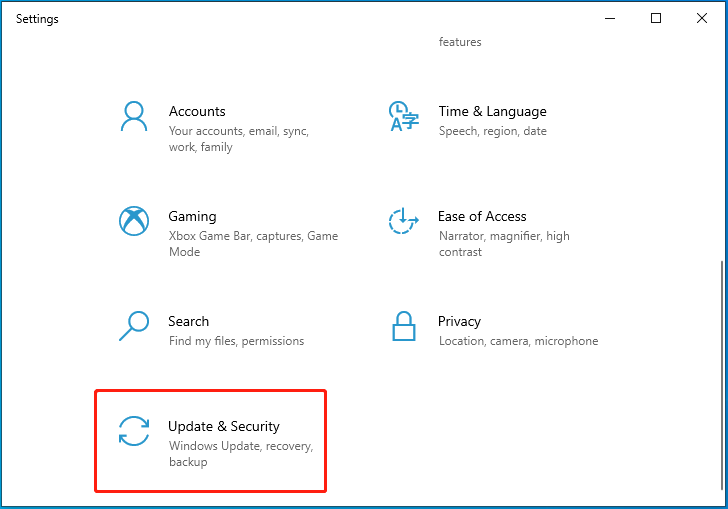Open the Privacy settings heading
The image size is (728, 509).
coord(459,321)
